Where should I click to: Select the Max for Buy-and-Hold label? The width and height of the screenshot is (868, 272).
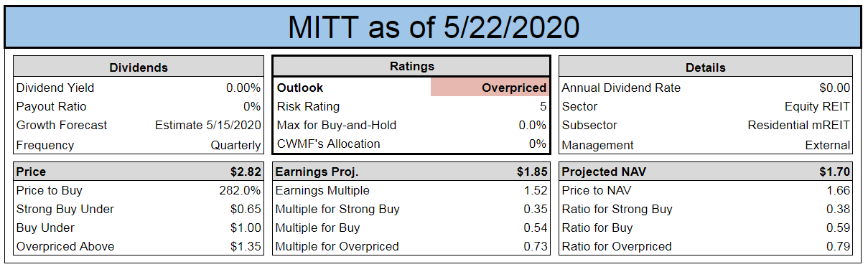(x=337, y=125)
